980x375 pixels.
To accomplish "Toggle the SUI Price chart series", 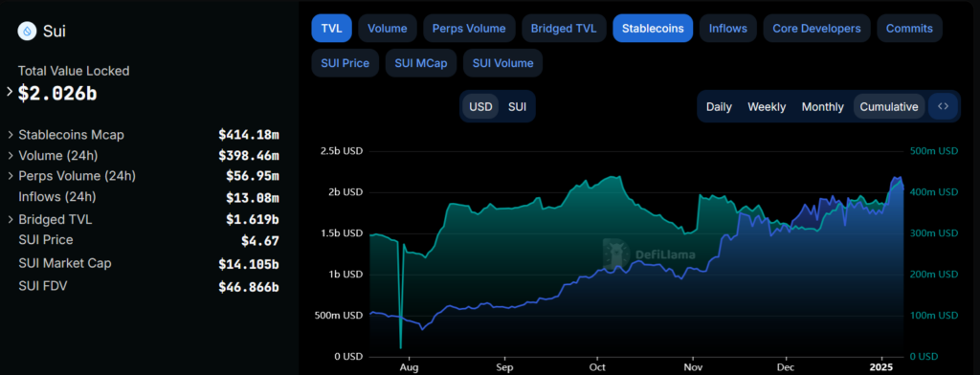I will coord(345,63).
